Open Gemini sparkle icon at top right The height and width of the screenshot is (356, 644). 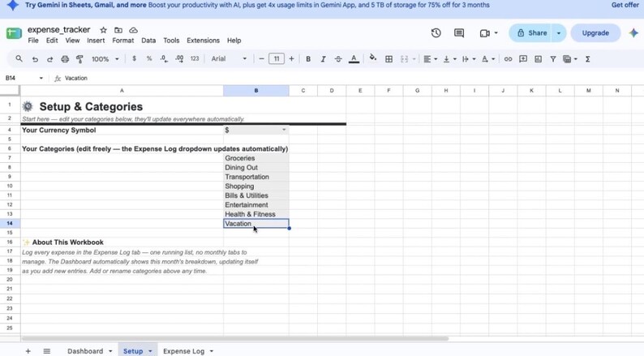(633, 33)
